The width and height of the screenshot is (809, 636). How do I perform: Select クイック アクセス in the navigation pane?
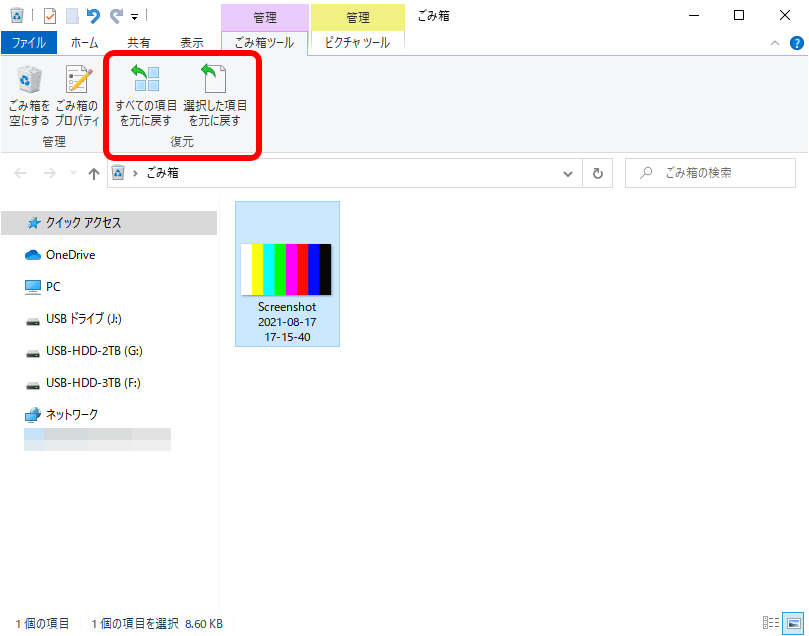tap(109, 223)
